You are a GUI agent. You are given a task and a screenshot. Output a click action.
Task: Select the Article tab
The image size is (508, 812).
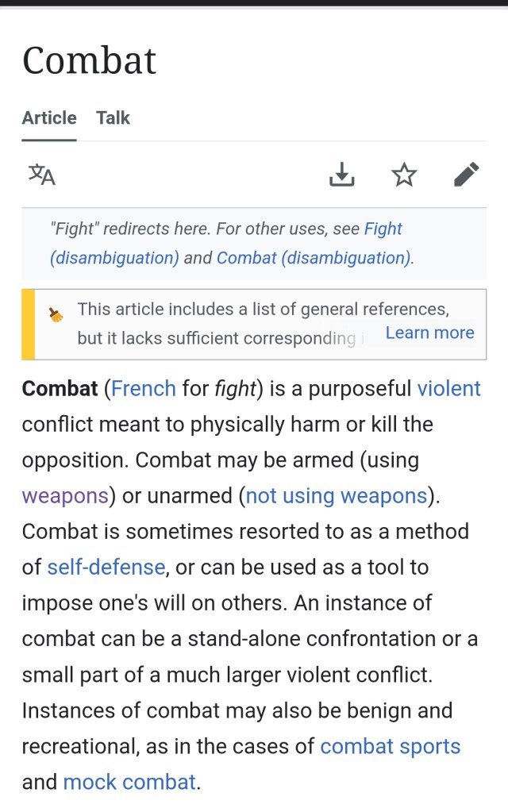point(49,118)
